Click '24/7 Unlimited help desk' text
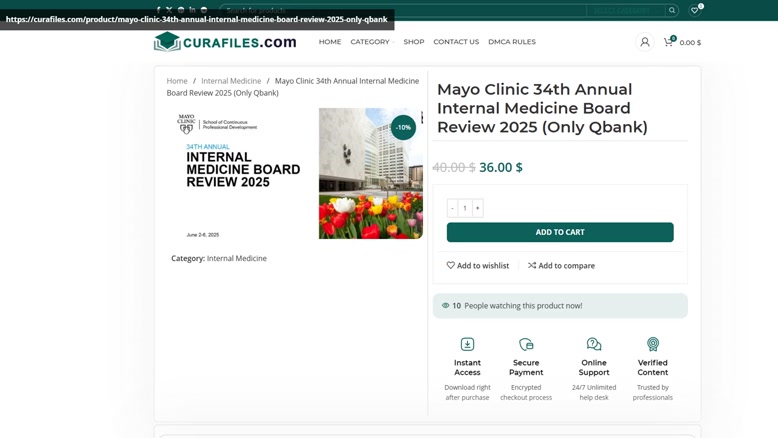The width and height of the screenshot is (778, 438). click(x=594, y=392)
